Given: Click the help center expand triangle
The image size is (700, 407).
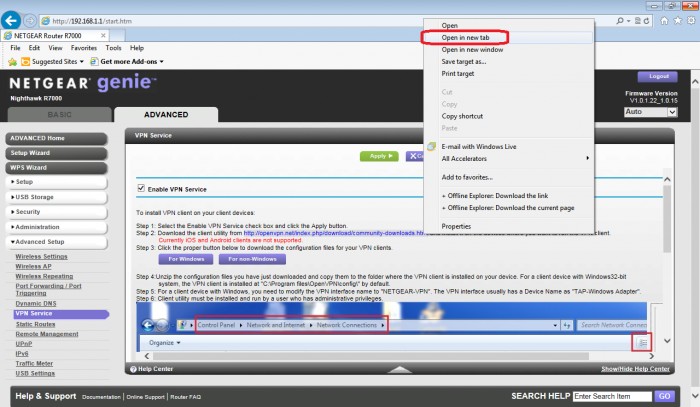Looking at the screenshot, I should (400, 369).
